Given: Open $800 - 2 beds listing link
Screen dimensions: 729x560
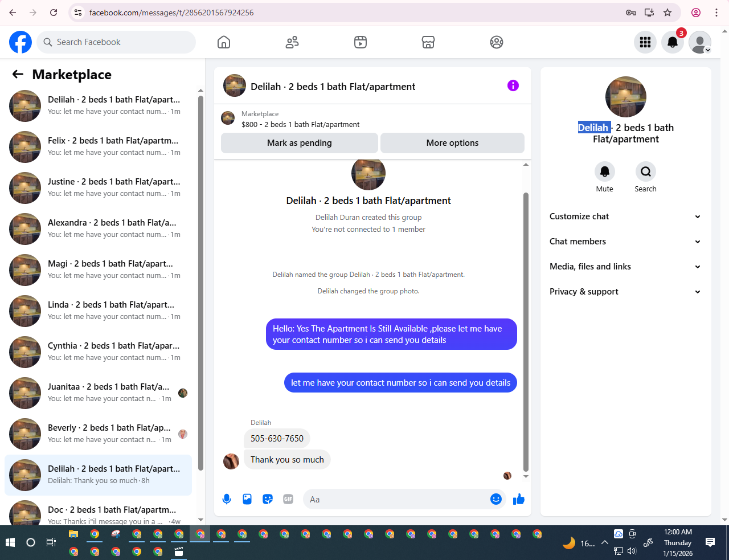Looking at the screenshot, I should click(301, 124).
